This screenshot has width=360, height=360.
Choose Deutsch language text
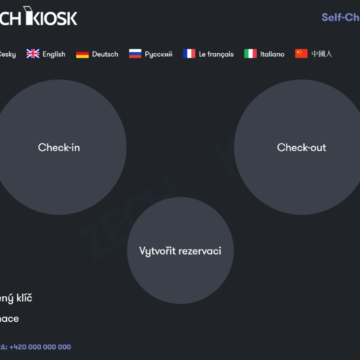click(105, 54)
